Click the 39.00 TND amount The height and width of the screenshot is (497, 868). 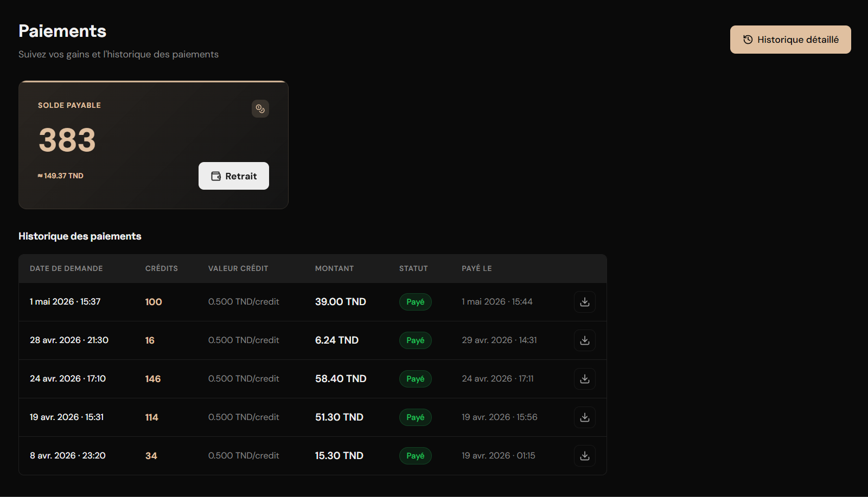[x=341, y=302]
